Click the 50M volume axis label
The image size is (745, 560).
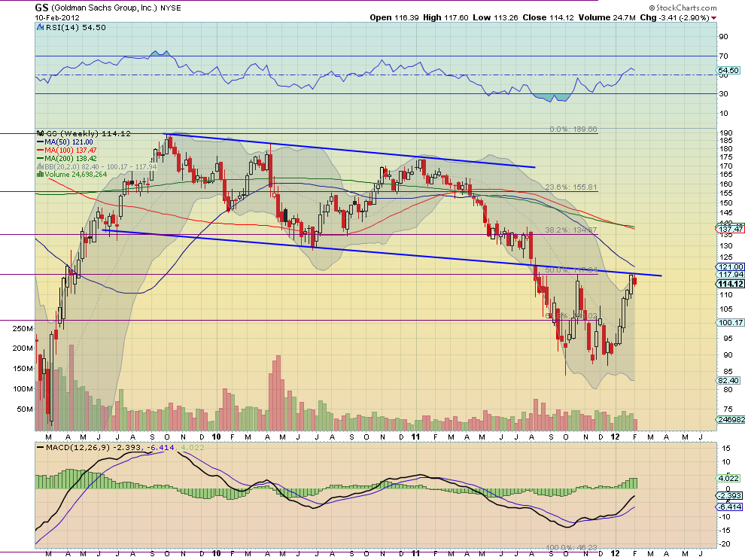pyautogui.click(x=25, y=409)
